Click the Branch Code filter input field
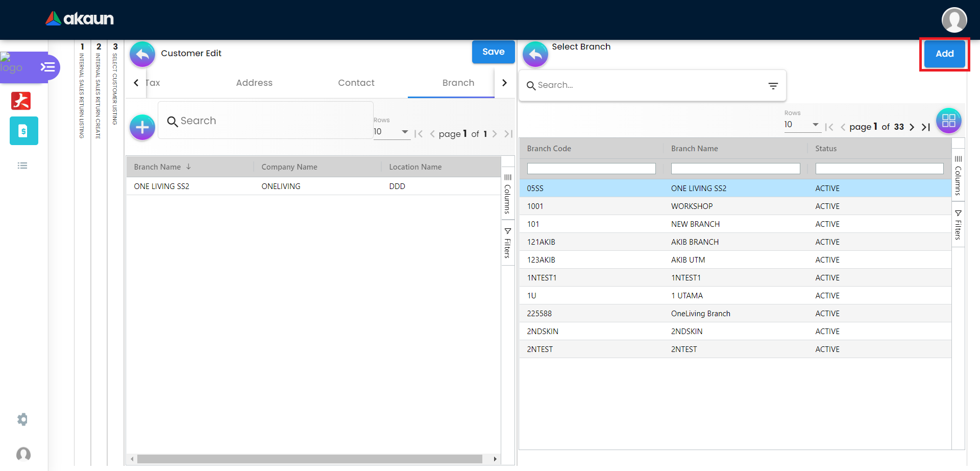Viewport: 980px width, 471px height. pos(591,169)
